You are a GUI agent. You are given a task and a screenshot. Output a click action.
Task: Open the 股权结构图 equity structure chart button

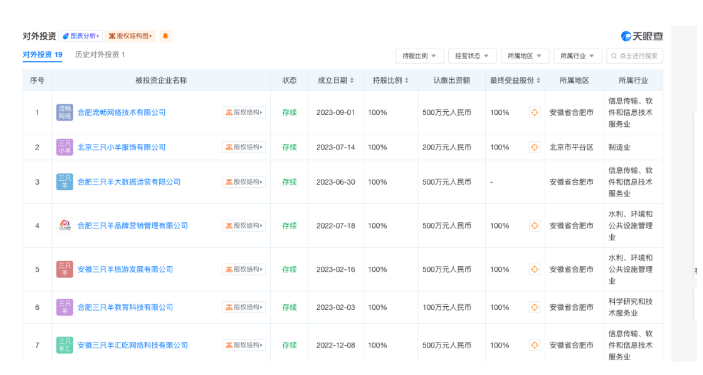130,36
